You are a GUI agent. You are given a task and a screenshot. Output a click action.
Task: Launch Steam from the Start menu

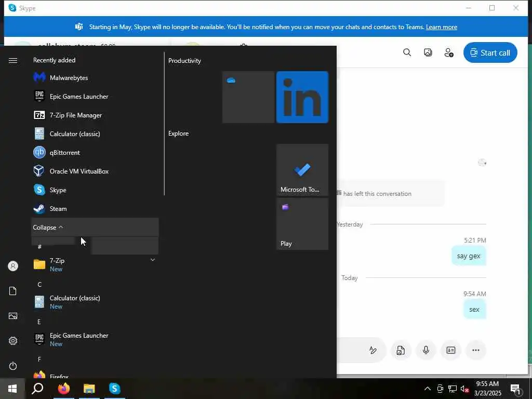pos(95,208)
